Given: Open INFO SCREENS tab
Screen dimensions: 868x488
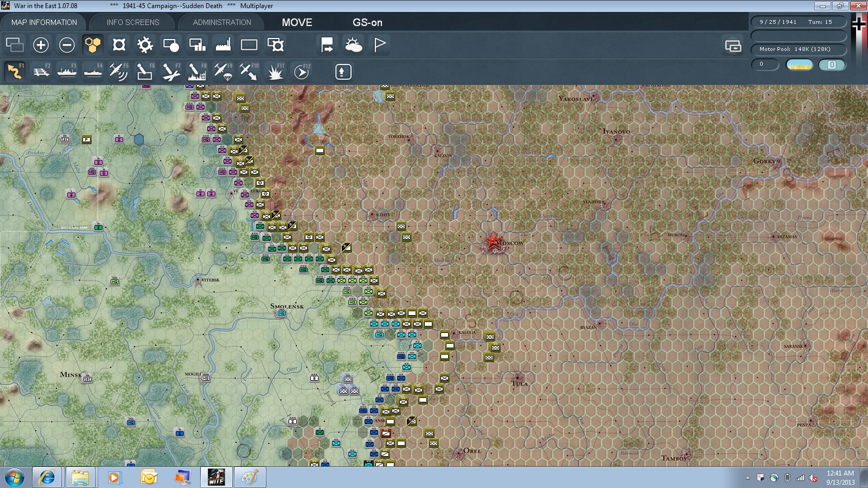Looking at the screenshot, I should tap(133, 22).
